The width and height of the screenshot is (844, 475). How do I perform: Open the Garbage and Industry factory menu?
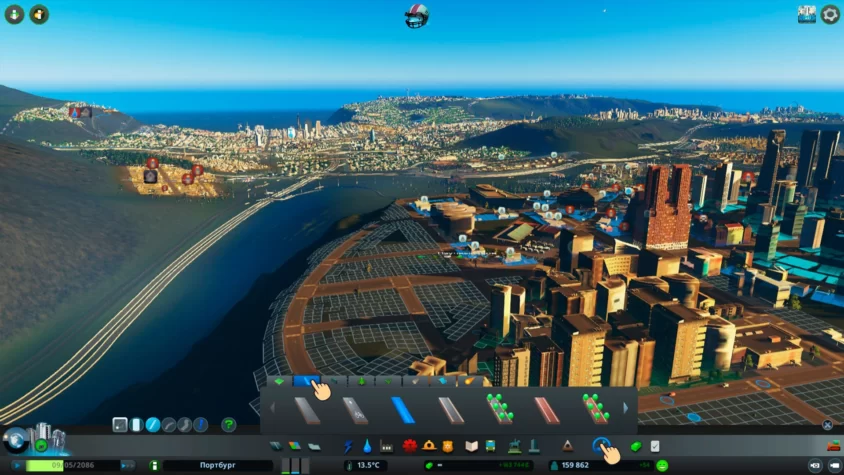pos(386,446)
